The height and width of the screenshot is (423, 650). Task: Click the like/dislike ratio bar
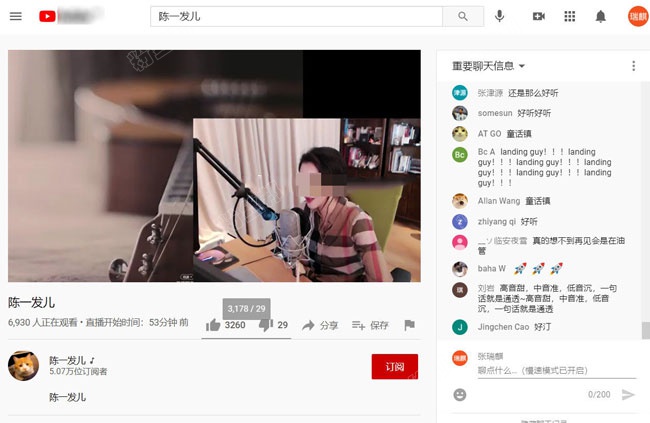click(246, 338)
